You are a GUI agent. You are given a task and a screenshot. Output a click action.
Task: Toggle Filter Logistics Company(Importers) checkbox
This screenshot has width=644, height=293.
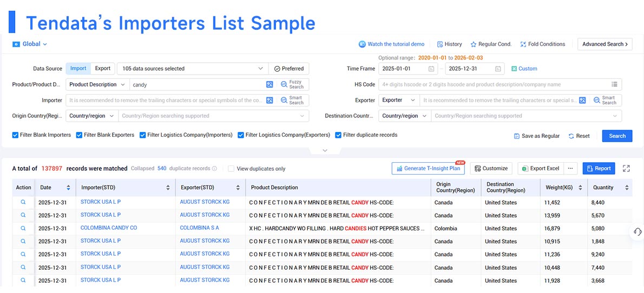(142, 135)
